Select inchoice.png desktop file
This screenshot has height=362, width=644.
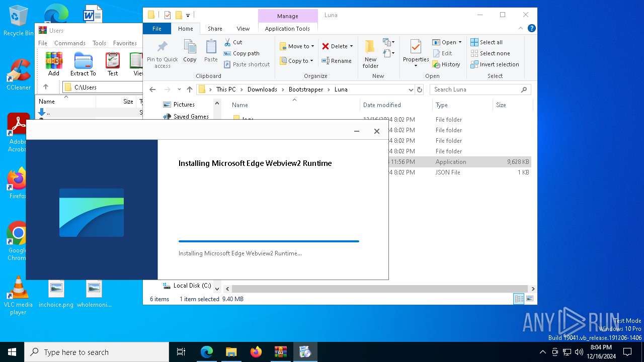click(56, 294)
